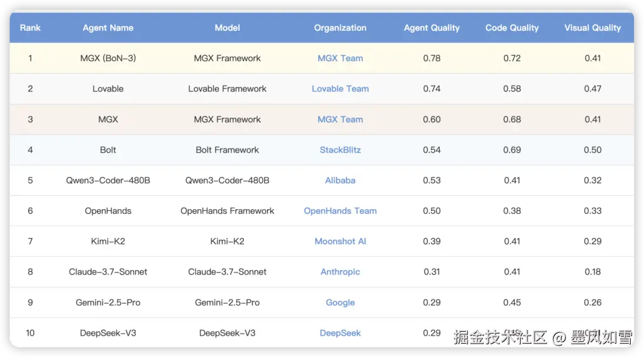Open the Google organization link

[x=340, y=302]
